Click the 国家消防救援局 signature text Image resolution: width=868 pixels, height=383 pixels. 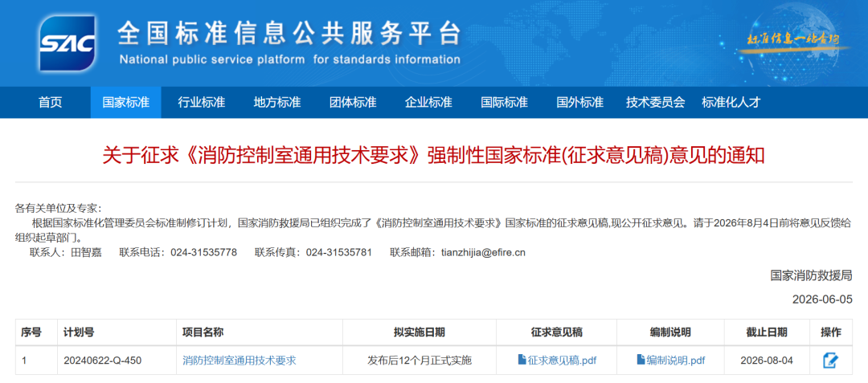(812, 275)
